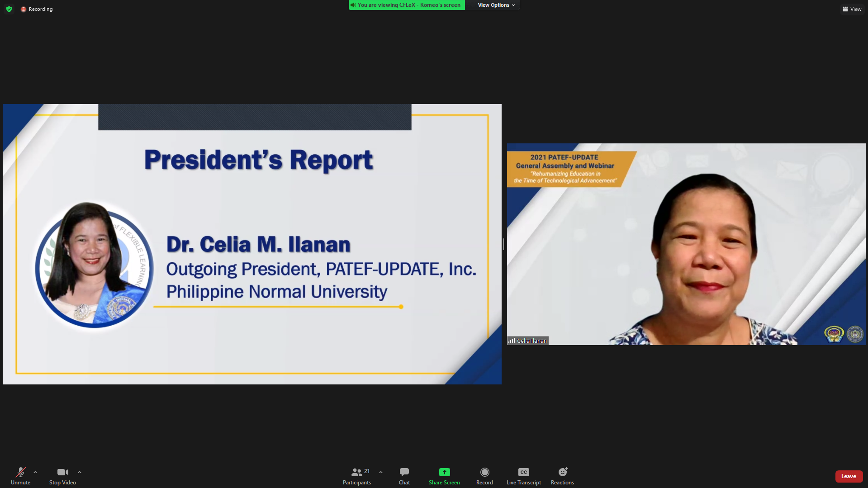Click the green encryption shield icon
Image resolution: width=868 pixels, height=488 pixels.
click(9, 9)
